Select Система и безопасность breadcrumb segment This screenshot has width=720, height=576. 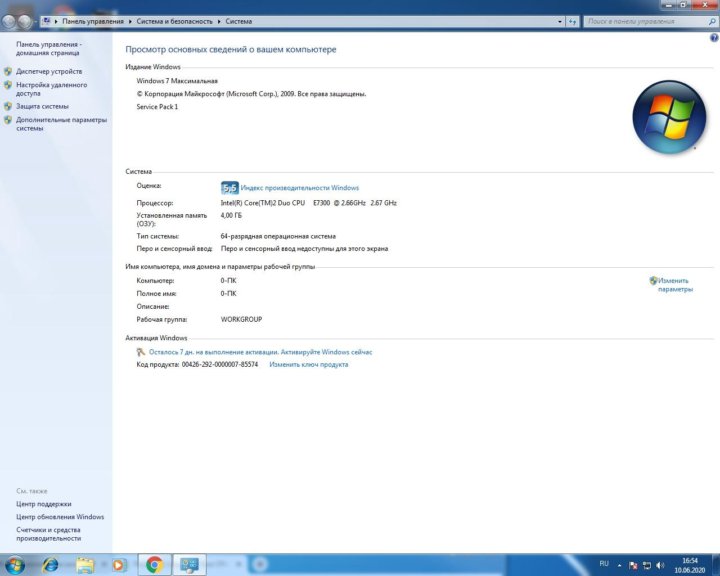coord(174,22)
